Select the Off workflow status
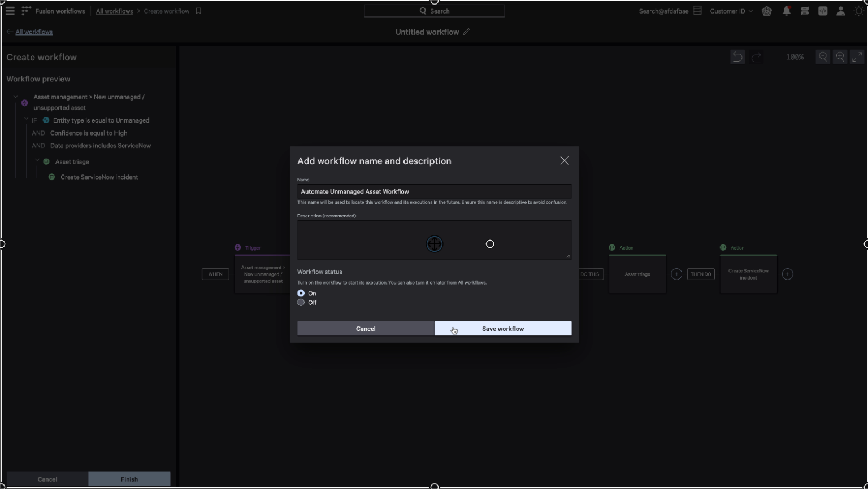 pyautogui.click(x=301, y=303)
